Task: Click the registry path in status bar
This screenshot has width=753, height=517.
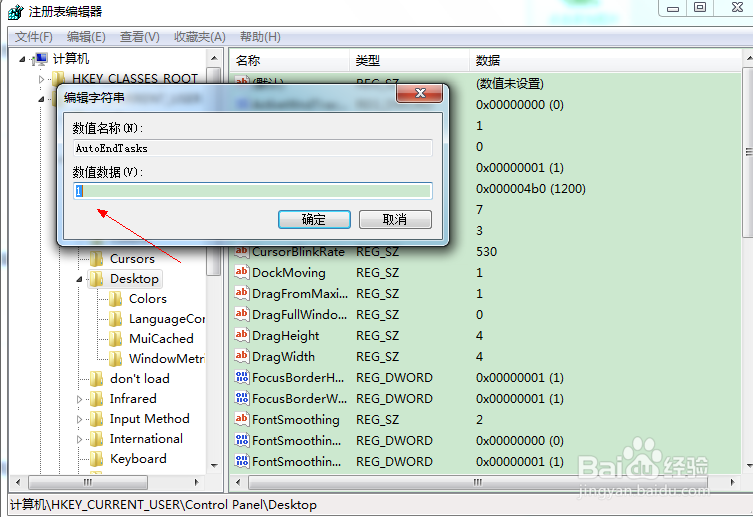Action: 163,505
